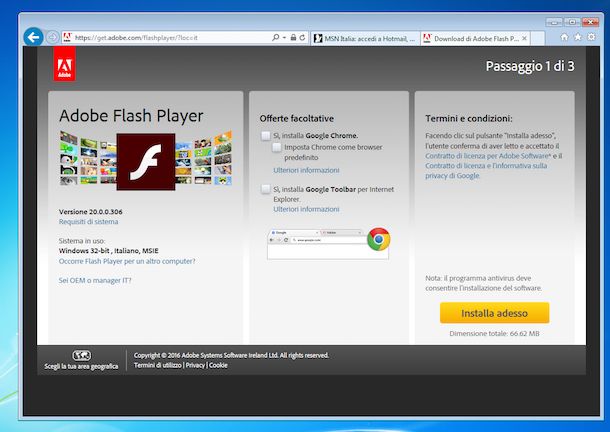Click the antivirus 'Nota:' text
Screen dimensions: 610x432
coord(483,283)
